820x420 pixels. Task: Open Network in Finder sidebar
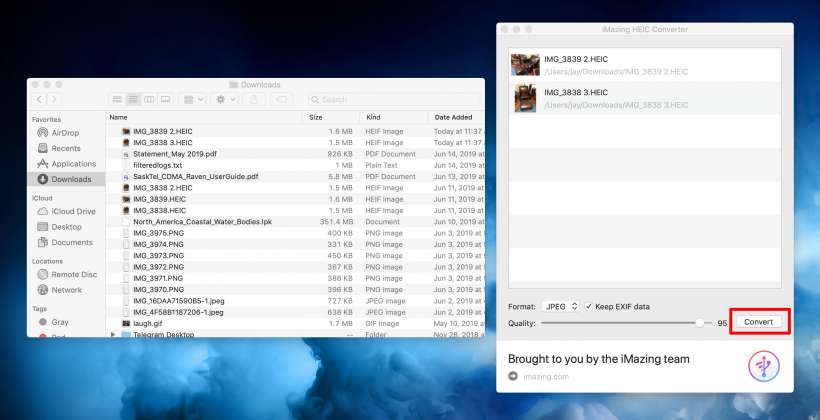click(66, 290)
